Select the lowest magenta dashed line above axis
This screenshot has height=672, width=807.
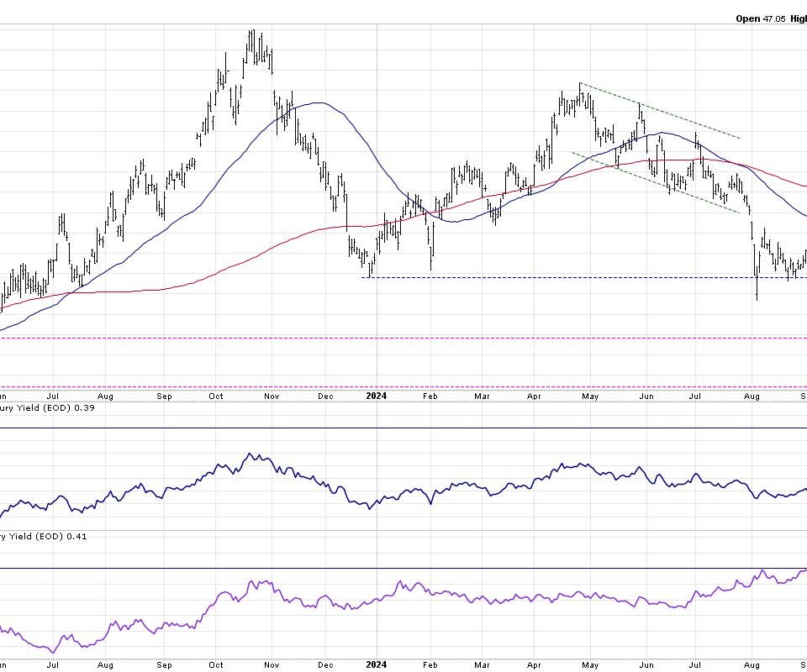[403, 387]
